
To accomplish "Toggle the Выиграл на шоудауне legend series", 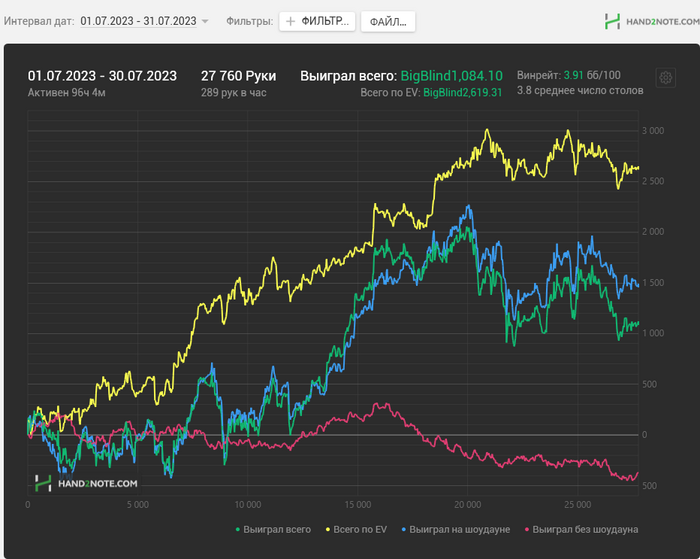I will click(456, 530).
